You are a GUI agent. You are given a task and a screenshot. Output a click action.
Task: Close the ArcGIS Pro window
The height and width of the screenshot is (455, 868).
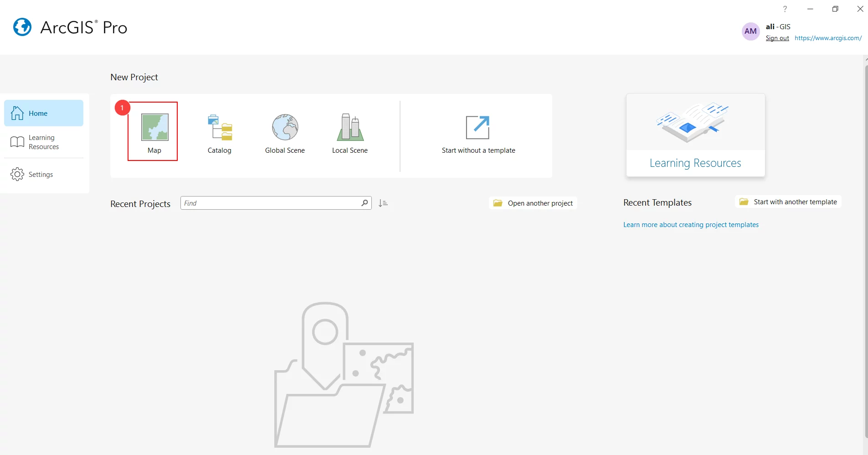click(x=860, y=9)
